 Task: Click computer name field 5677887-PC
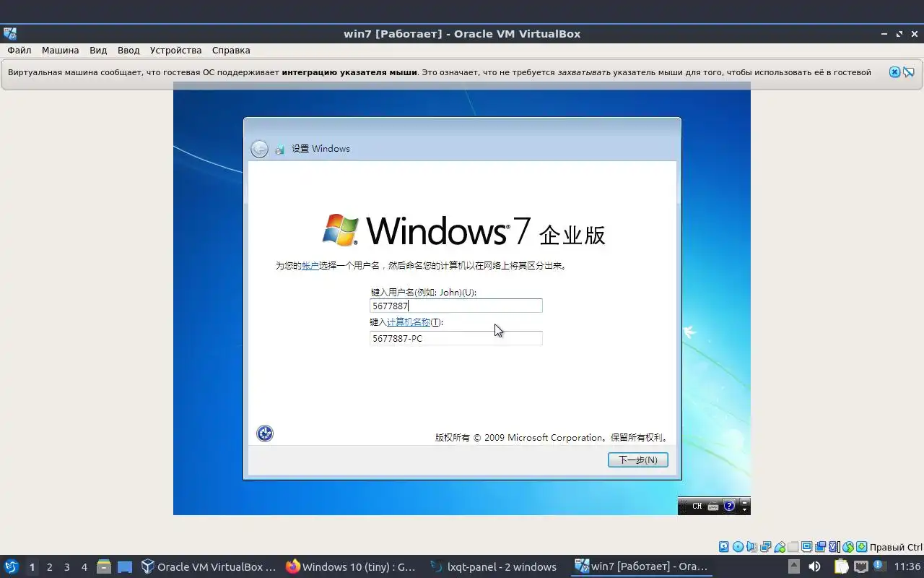pos(456,338)
